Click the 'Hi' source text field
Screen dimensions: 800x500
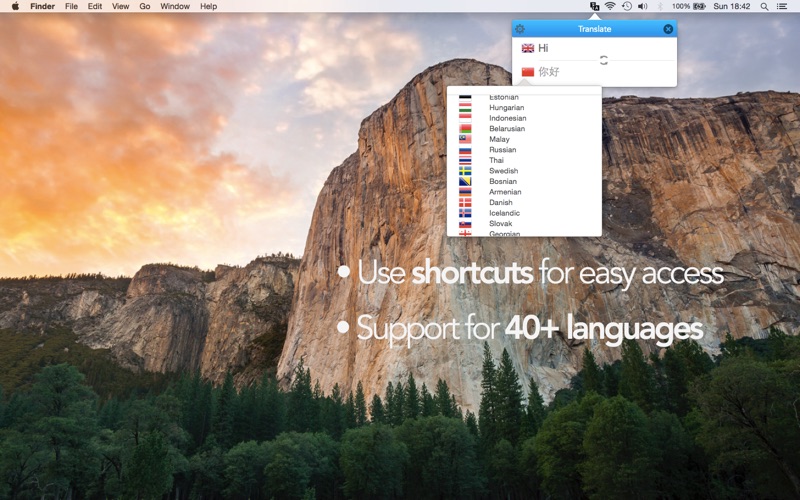543,48
